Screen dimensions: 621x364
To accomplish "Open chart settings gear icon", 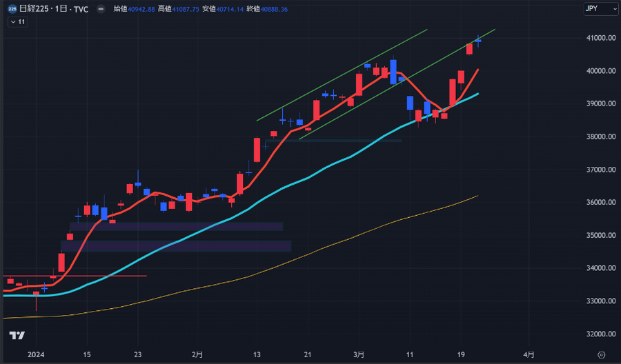I will click(601, 354).
